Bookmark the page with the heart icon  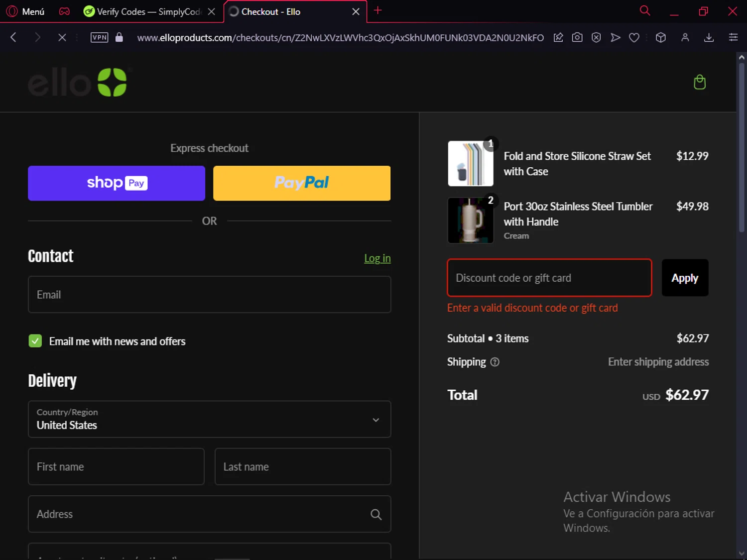(634, 37)
